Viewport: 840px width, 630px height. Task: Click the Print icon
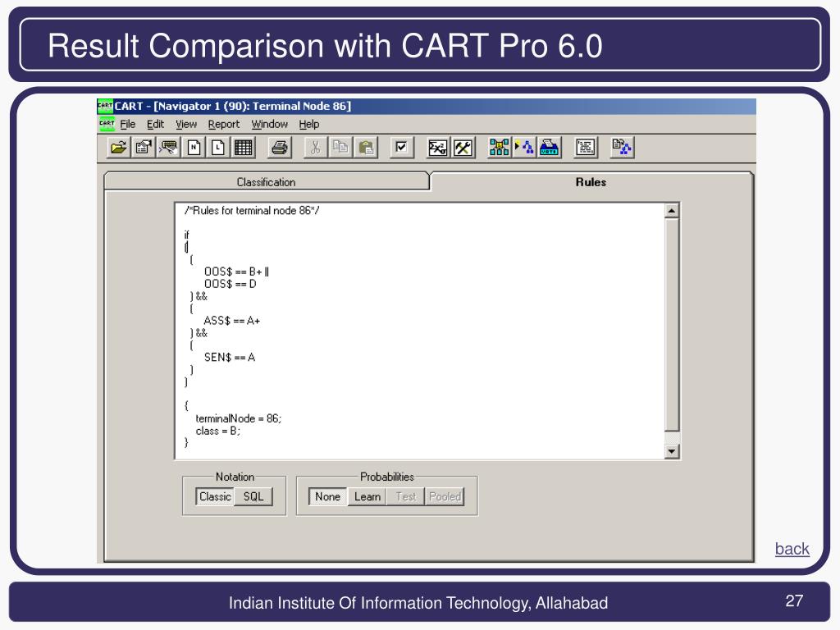[x=279, y=148]
